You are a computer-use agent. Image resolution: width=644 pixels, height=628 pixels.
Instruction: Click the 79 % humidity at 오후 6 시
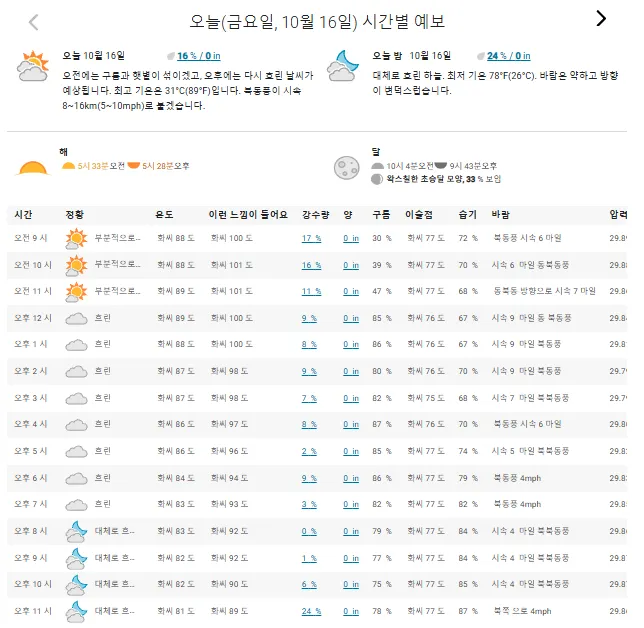pos(468,478)
